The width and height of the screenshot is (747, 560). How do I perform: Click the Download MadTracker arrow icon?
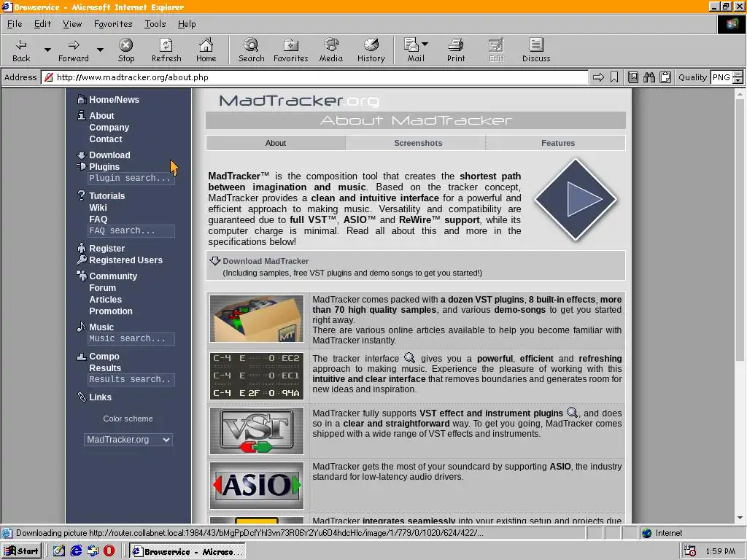pyautogui.click(x=215, y=260)
